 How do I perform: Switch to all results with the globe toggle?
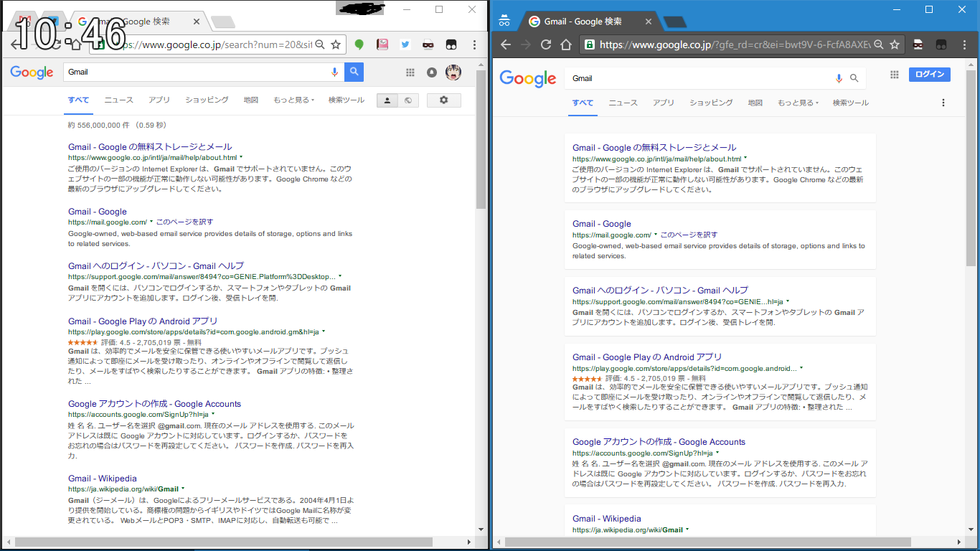[x=408, y=100]
